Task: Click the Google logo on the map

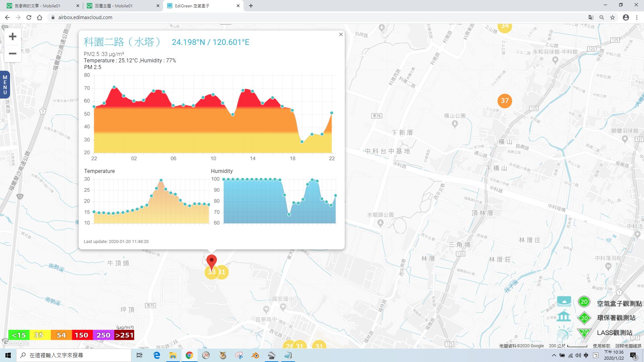Action: 15,343
